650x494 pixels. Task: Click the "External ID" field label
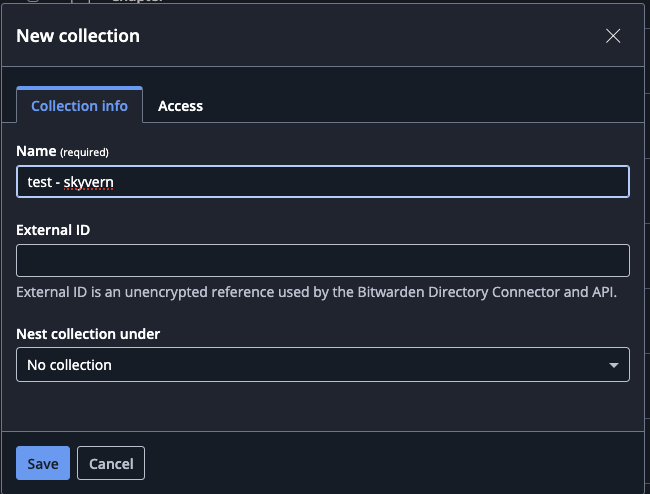[53, 230]
